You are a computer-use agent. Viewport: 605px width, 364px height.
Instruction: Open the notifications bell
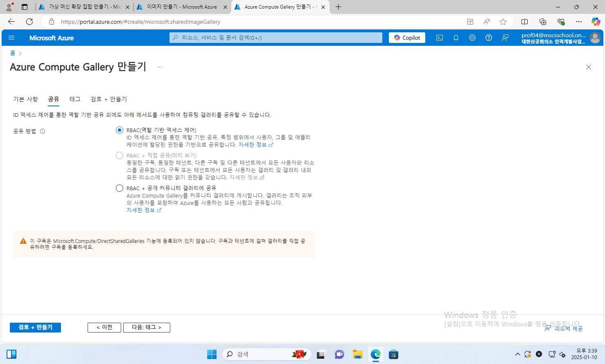tap(456, 38)
